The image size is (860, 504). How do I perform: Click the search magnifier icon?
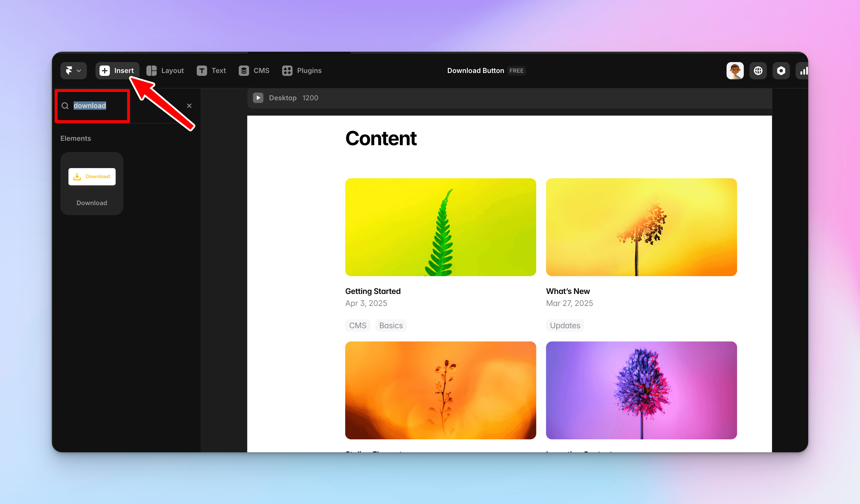click(65, 106)
